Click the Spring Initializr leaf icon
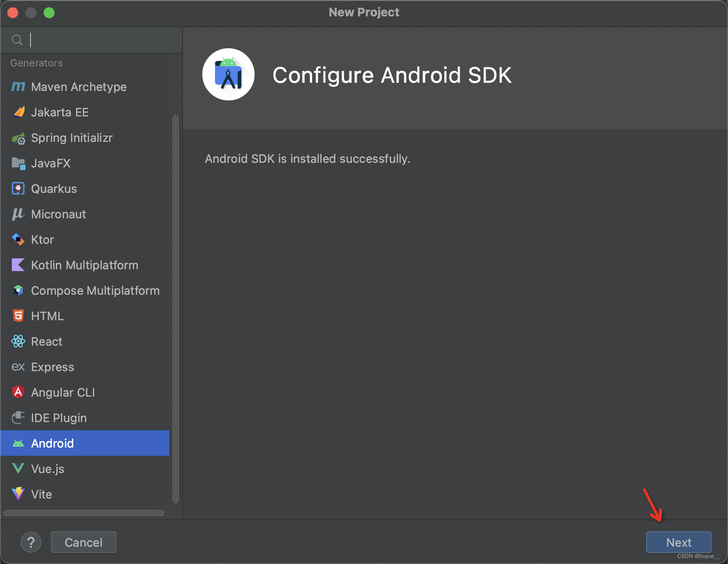The image size is (728, 564). [18, 138]
